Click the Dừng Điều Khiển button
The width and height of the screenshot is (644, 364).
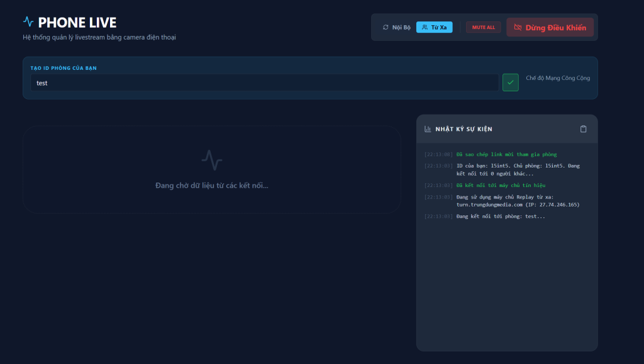click(x=550, y=28)
